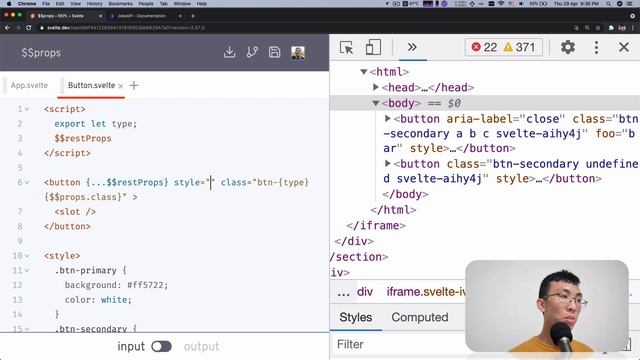Viewport: 640px width, 360px height.
Task: Fork this REPL using the branch icon
Action: pos(252,52)
